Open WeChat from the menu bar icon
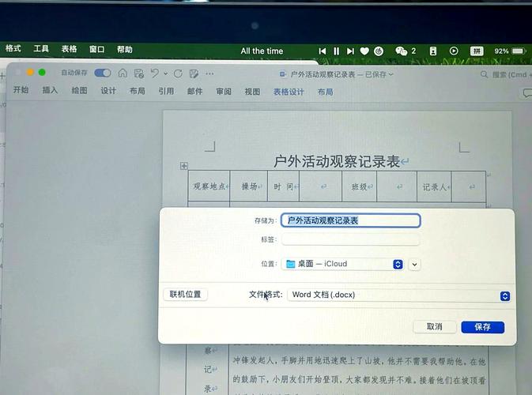This screenshot has width=532, height=395. pyautogui.click(x=401, y=51)
